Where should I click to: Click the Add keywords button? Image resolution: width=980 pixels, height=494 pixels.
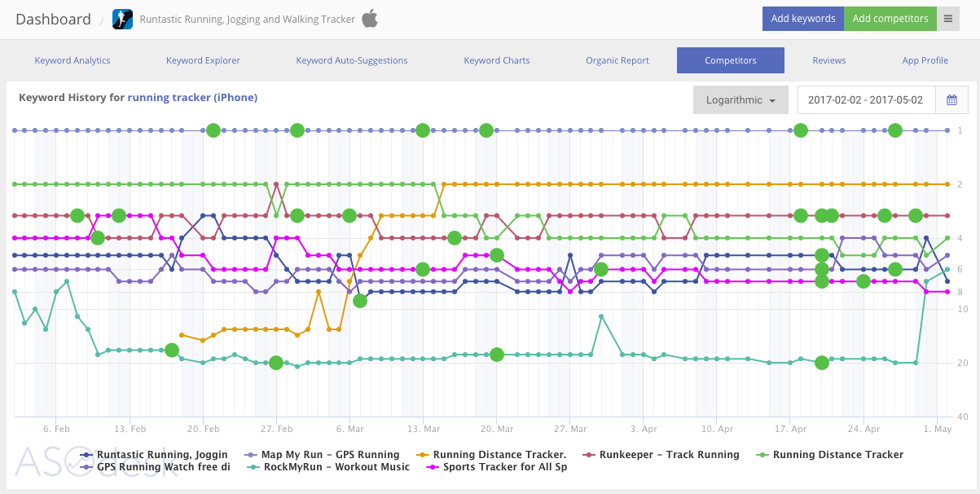coord(802,19)
